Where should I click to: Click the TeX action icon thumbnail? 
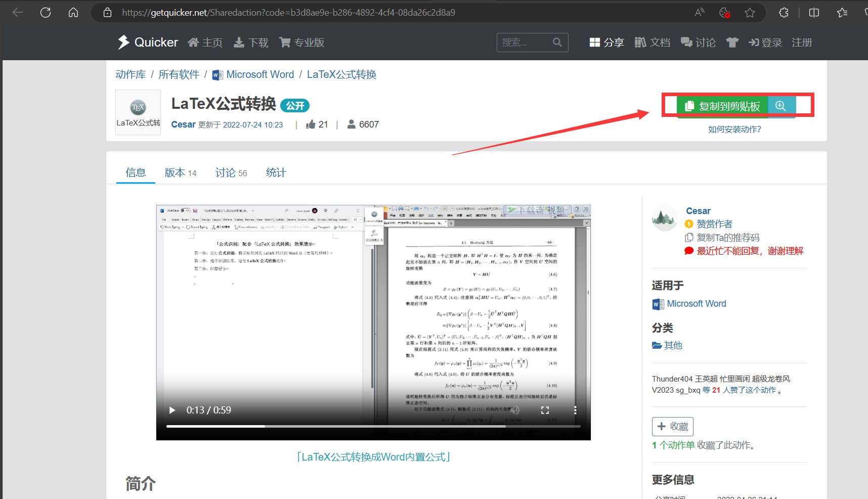click(x=138, y=112)
